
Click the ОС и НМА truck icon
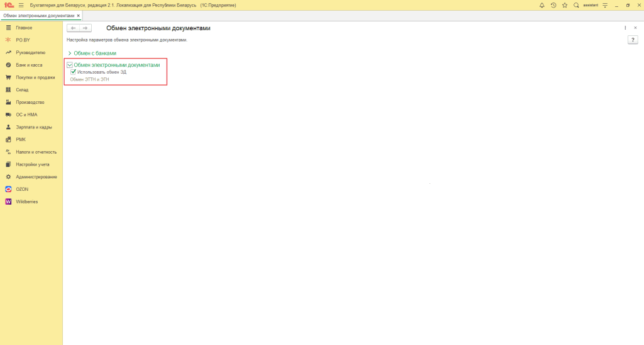click(x=8, y=115)
